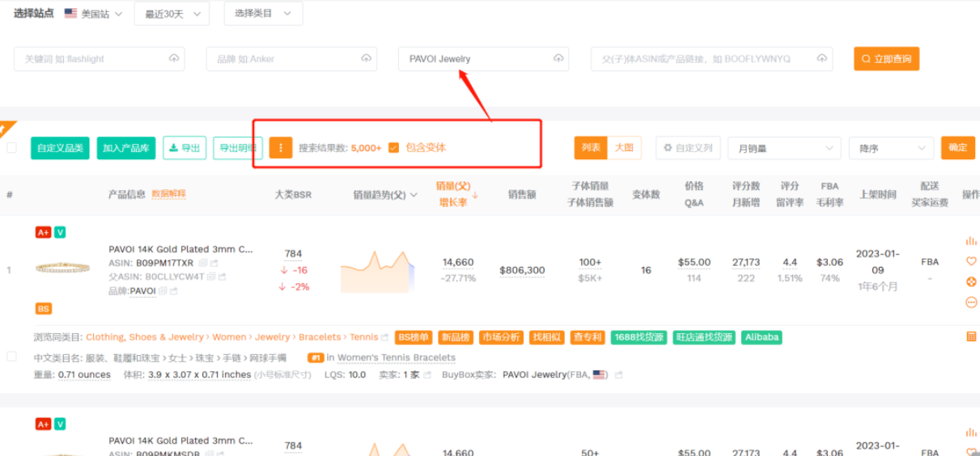Viewport: 980px width, 456px height.
Task: Open external link icon after BuyBox seller PAVOI Jewelry
Action: (x=619, y=375)
